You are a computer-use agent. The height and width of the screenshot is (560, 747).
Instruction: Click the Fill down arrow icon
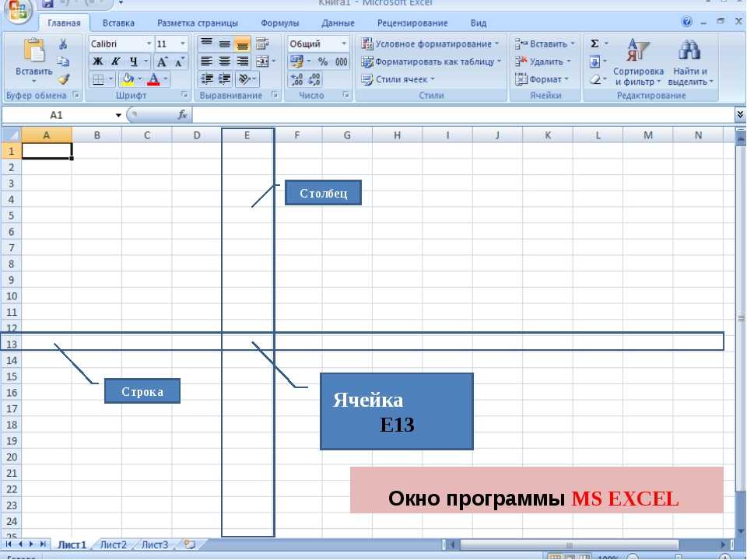pyautogui.click(x=594, y=62)
